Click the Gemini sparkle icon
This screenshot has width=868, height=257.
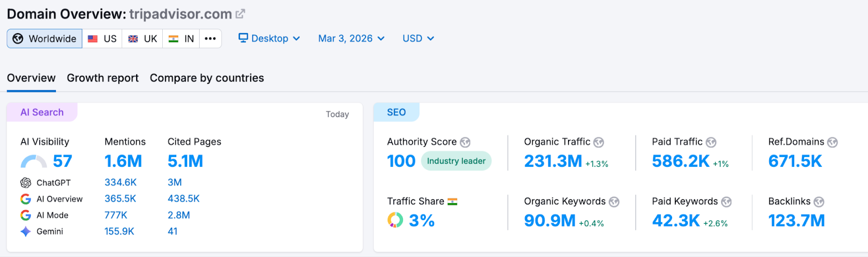(x=25, y=231)
